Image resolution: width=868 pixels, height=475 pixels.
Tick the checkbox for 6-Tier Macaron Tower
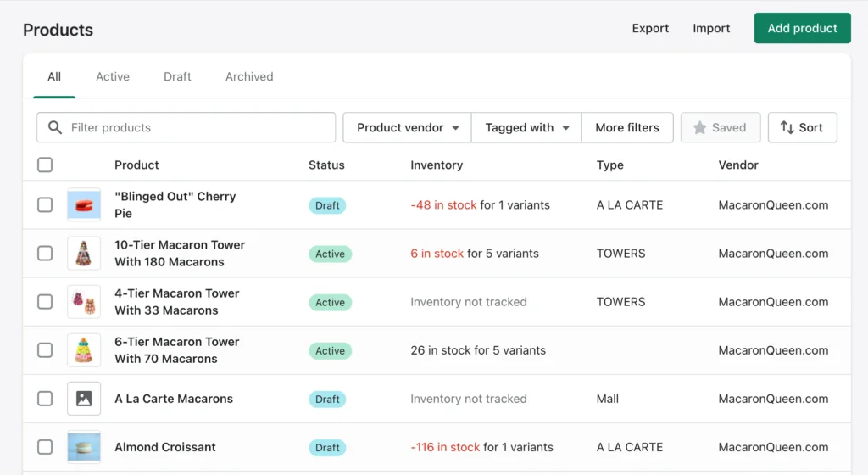point(45,350)
